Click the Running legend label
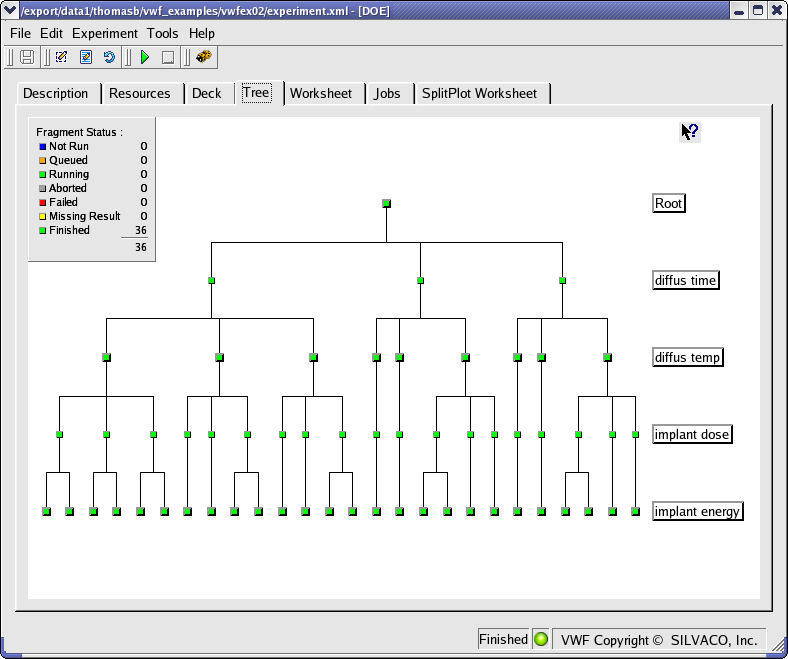The width and height of the screenshot is (788, 659). [x=69, y=174]
